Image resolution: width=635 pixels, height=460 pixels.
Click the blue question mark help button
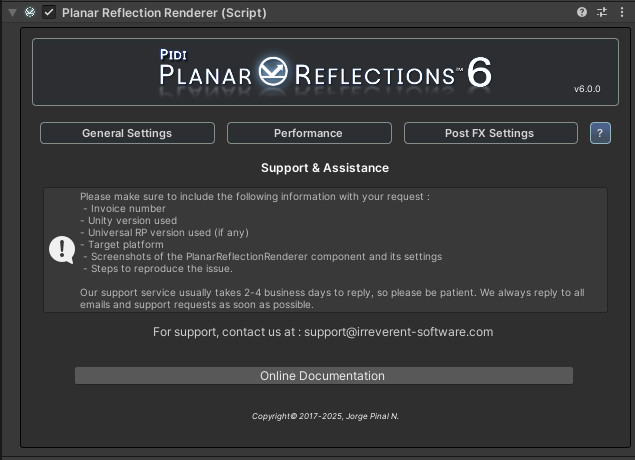pos(600,133)
